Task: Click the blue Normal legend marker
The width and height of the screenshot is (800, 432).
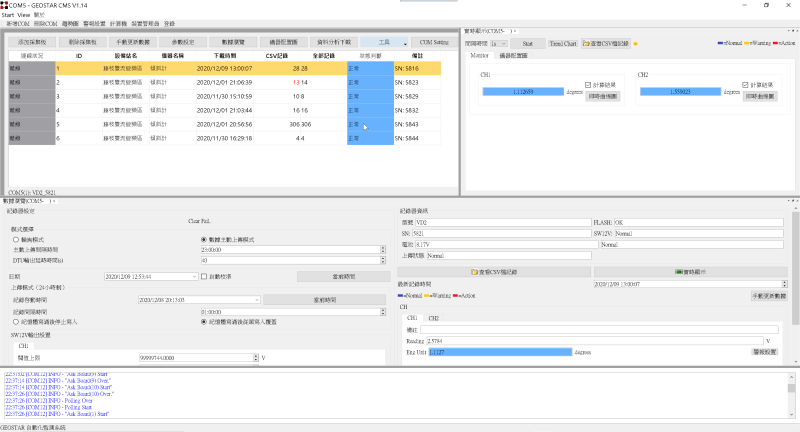Action: (x=721, y=44)
